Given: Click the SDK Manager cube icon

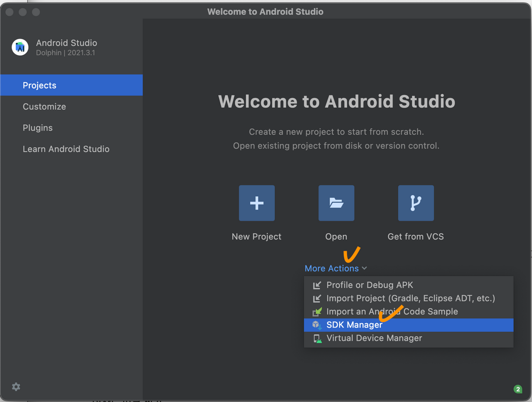Looking at the screenshot, I should [x=317, y=325].
